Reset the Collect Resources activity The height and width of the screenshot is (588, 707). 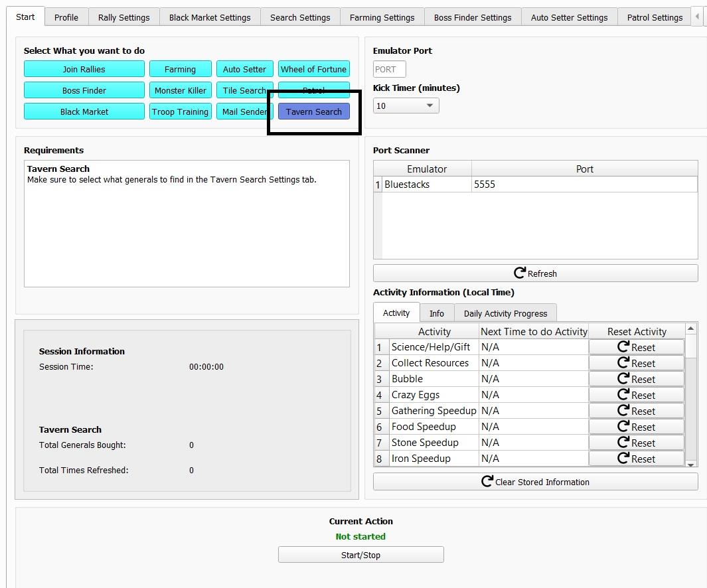636,363
